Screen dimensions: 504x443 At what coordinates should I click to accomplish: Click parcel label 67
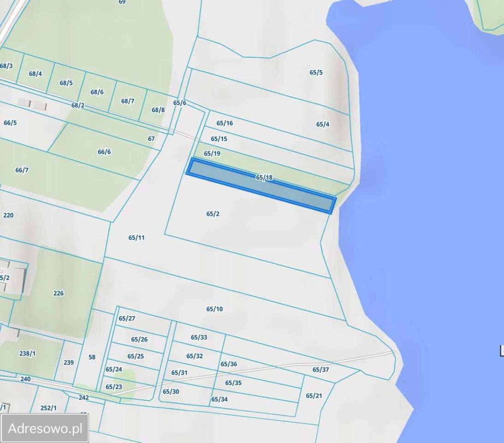pos(151,138)
